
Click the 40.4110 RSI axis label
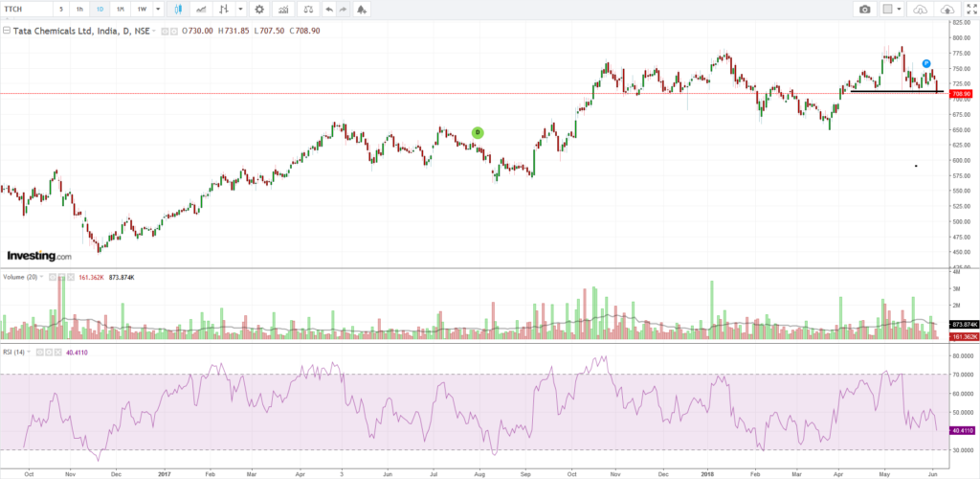click(963, 430)
